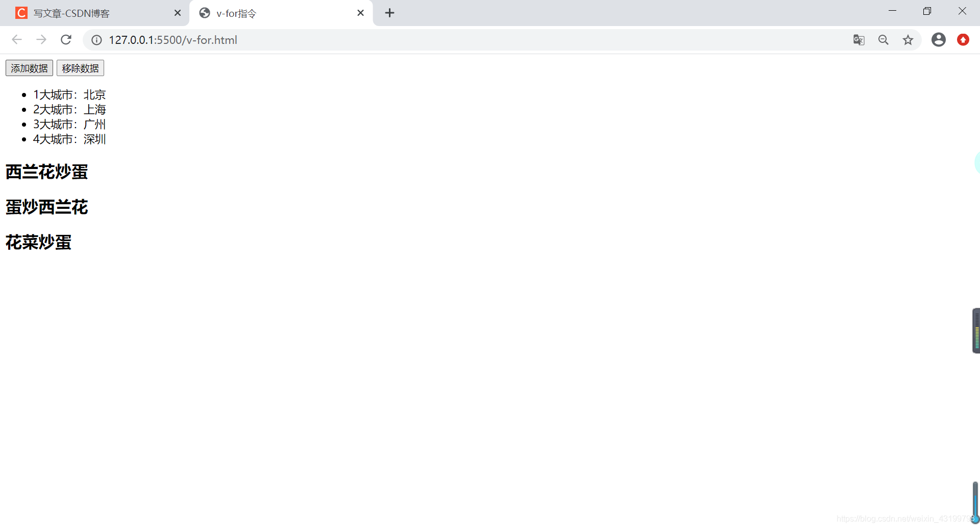Close the v-for指令 tab
This screenshot has width=980, height=528.
click(x=360, y=13)
